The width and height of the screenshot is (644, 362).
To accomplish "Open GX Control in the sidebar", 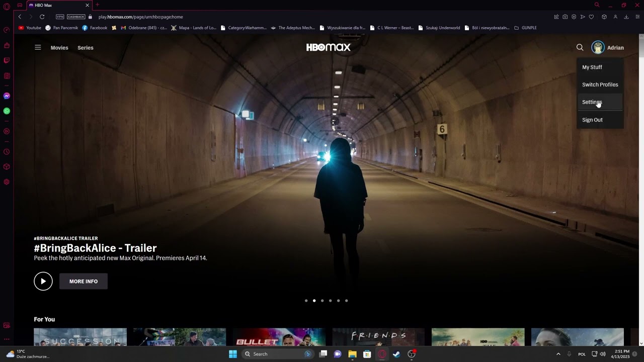I will point(7,30).
